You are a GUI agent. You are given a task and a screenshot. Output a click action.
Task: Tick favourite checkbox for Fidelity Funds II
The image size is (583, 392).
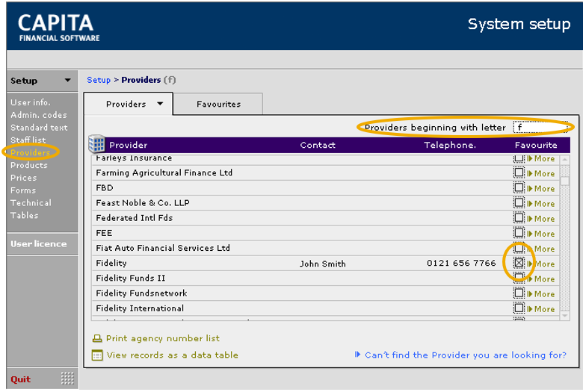pyautogui.click(x=519, y=278)
